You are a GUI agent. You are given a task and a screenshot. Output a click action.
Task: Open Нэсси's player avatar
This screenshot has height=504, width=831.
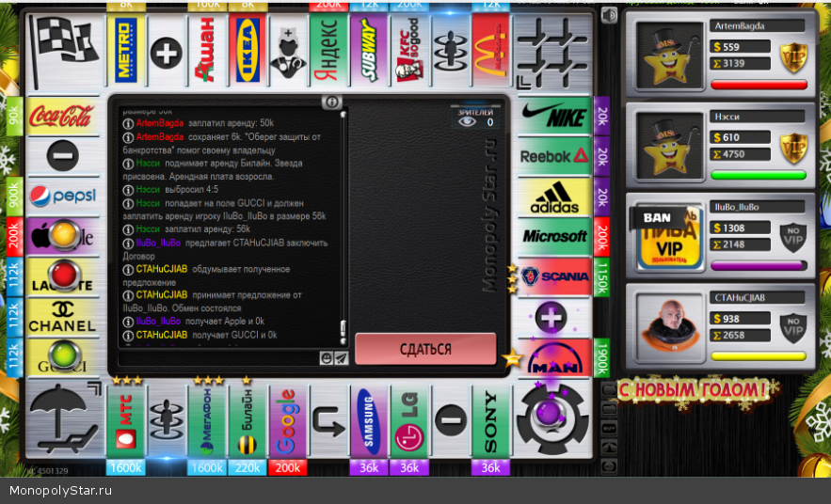click(x=669, y=146)
